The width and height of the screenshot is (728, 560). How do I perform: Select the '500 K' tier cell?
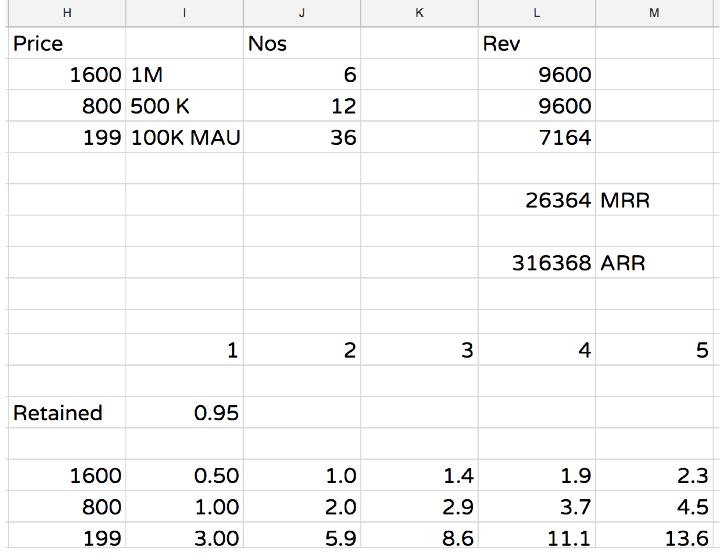(184, 106)
